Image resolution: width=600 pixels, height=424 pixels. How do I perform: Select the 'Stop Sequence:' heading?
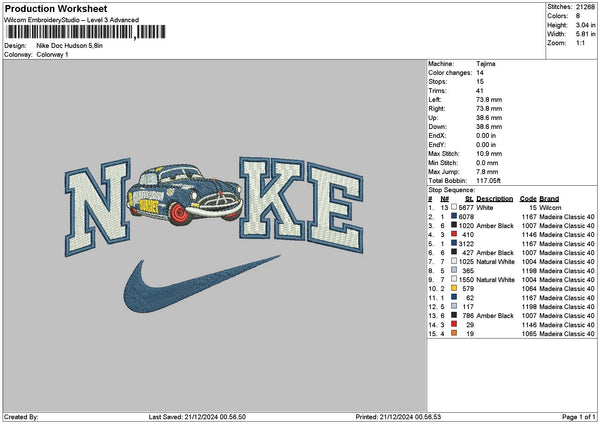tap(452, 190)
